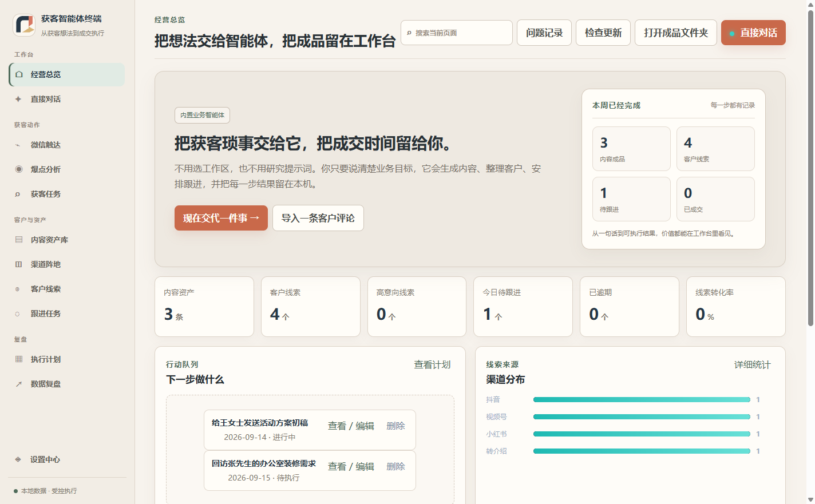Click the 今日待跟进 metric card
This screenshot has width=815, height=504.
coord(523,307)
